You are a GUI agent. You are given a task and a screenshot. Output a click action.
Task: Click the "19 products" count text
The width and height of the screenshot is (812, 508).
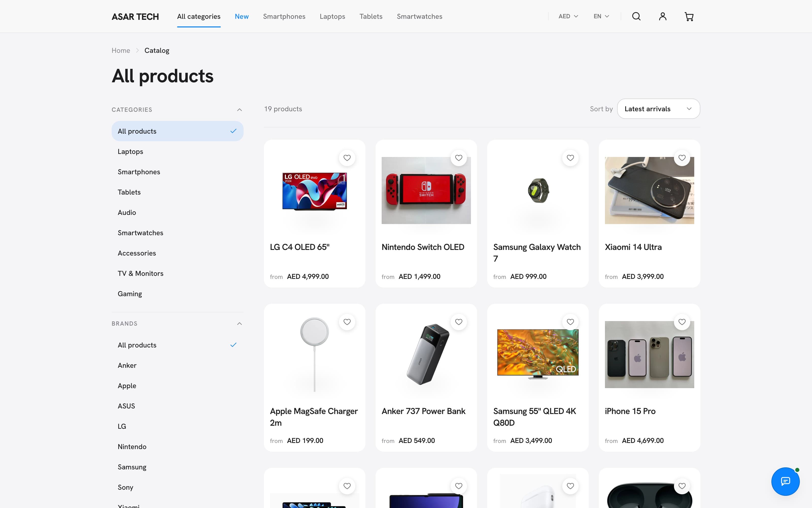pos(283,109)
